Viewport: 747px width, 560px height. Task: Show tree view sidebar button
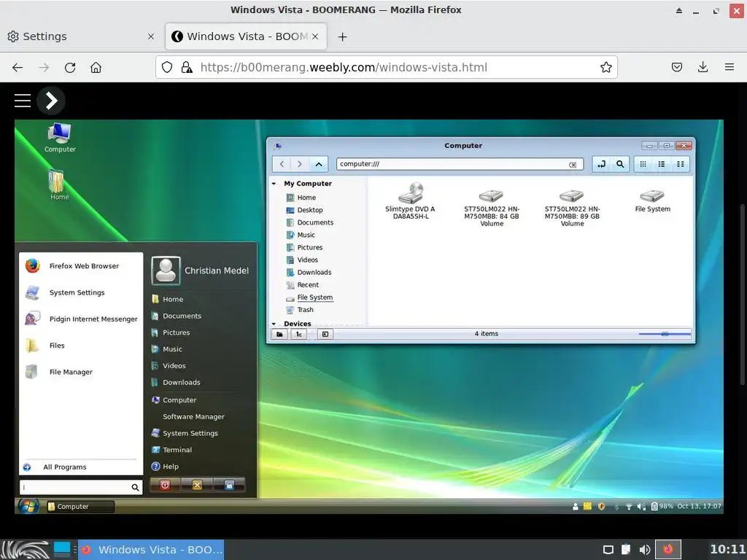pos(298,334)
